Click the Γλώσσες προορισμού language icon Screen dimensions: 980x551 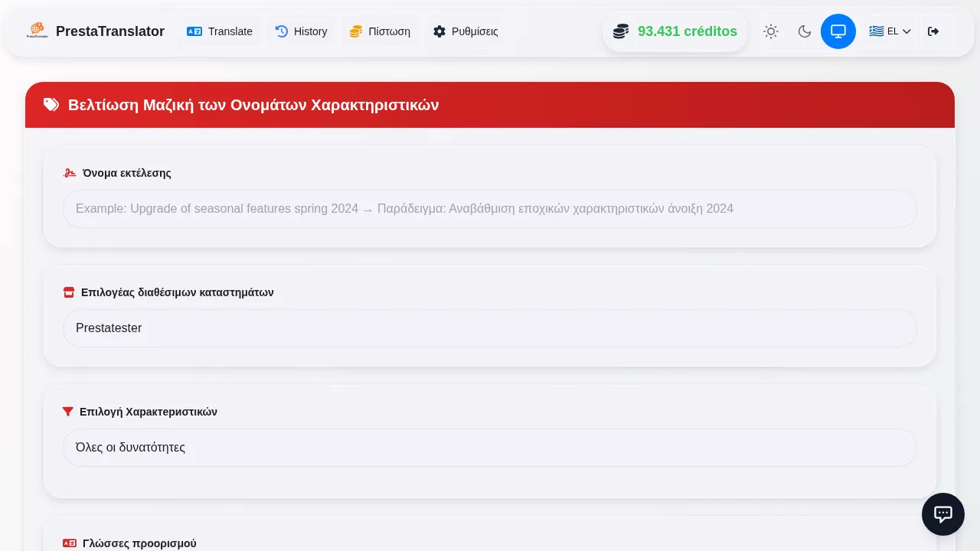point(70,543)
